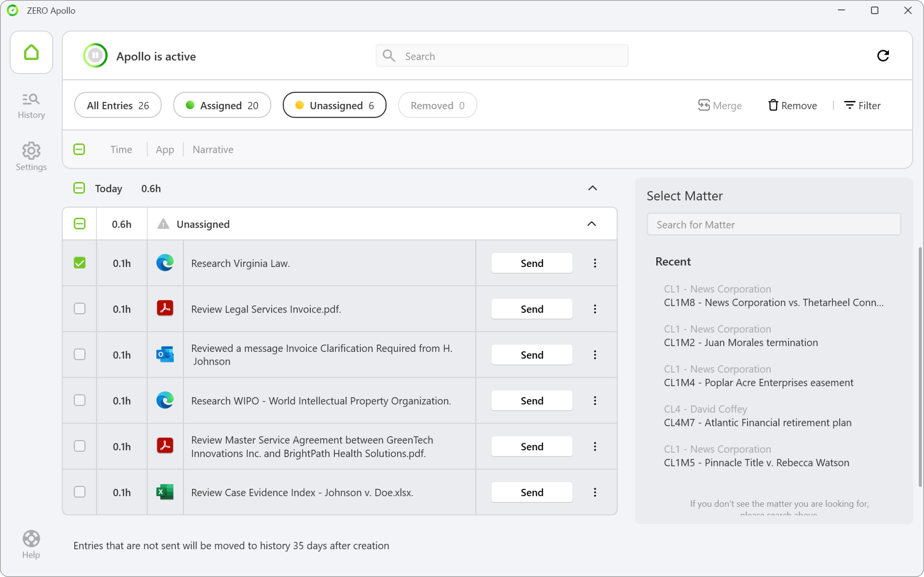Open the Settings gear
Image resolution: width=924 pixels, height=577 pixels.
(x=31, y=156)
